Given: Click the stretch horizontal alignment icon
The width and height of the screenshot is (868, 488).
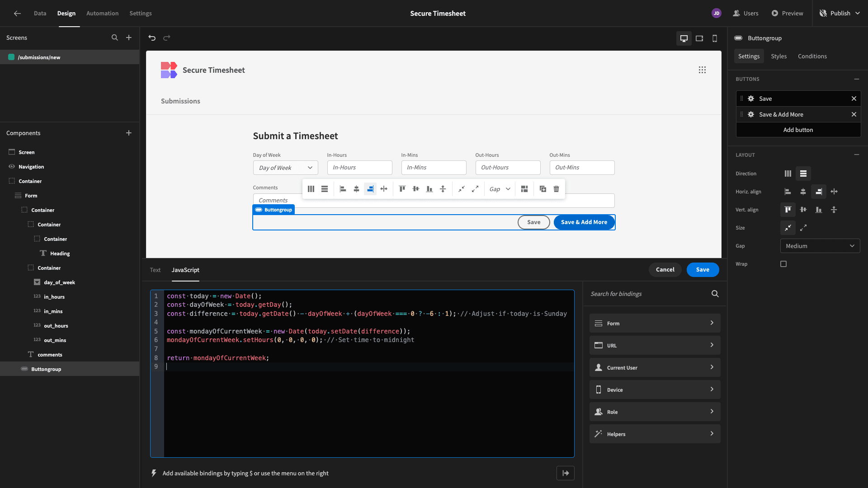Looking at the screenshot, I should pyautogui.click(x=834, y=192).
